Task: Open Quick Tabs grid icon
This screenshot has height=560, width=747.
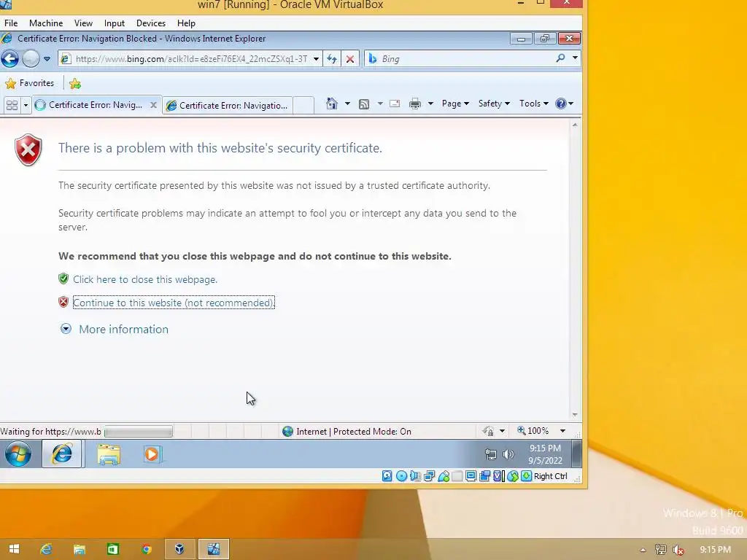Action: (12, 105)
